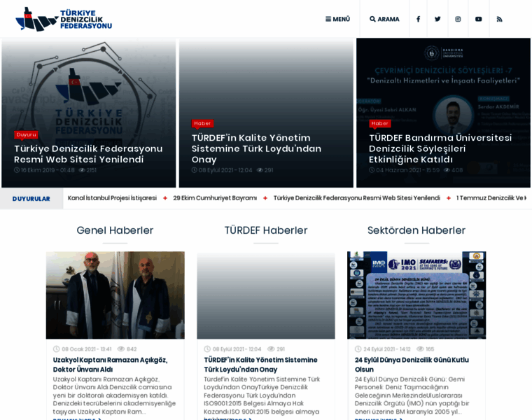Image resolution: width=532 pixels, height=420 pixels.
Task: Click the clock icon beside '04 Haziran 2021'
Action: [x=372, y=170]
